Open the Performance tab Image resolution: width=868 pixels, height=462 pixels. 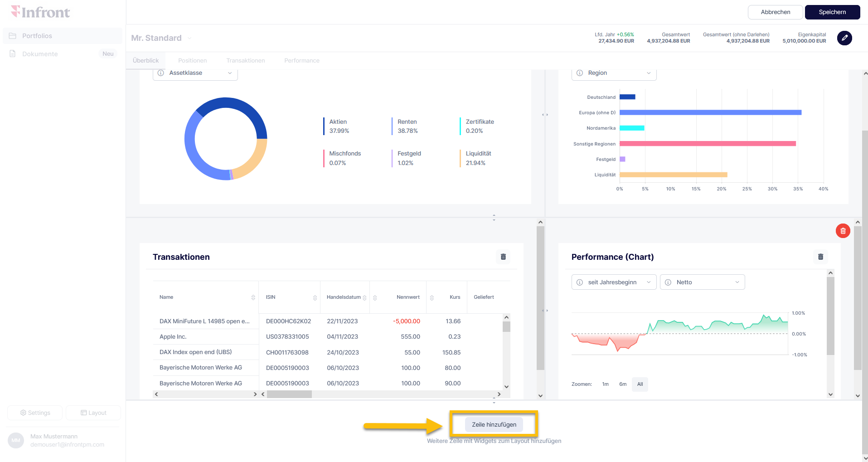point(301,61)
